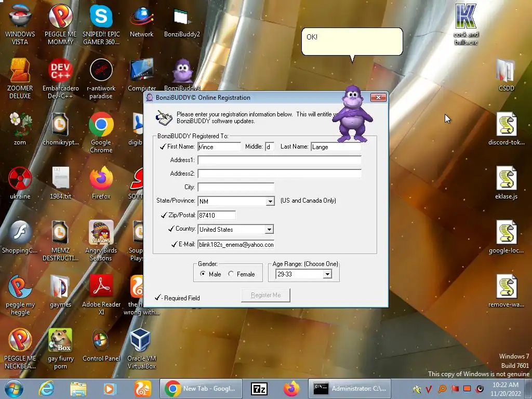Open the Network desktop icon
This screenshot has width=532, height=399.
point(141,20)
